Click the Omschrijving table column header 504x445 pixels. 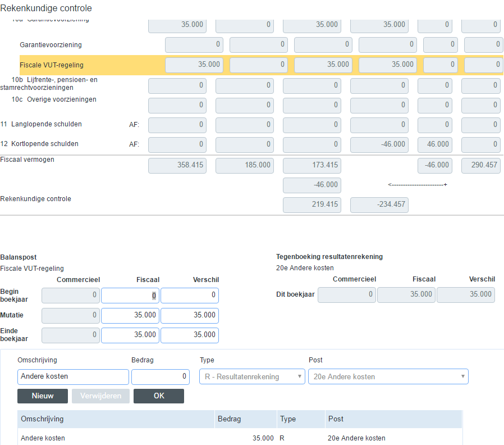tap(116, 419)
